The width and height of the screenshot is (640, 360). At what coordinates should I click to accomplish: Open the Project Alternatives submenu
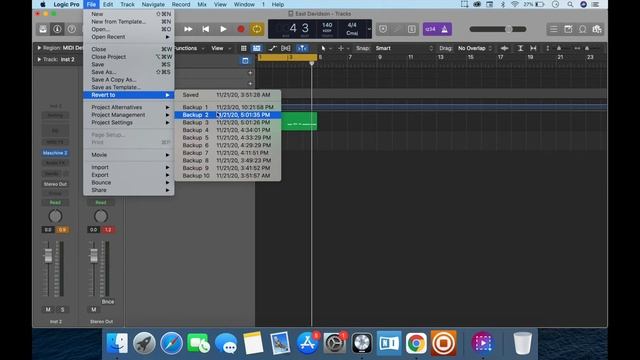(129, 107)
